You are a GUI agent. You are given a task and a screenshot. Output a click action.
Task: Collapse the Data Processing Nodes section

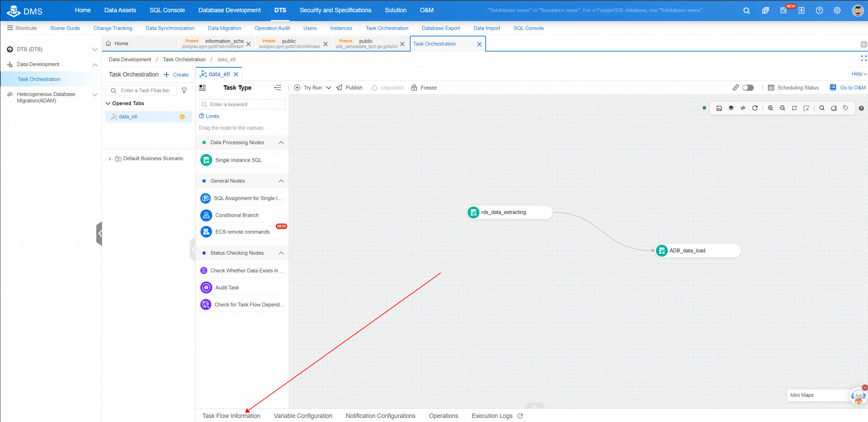click(x=281, y=142)
